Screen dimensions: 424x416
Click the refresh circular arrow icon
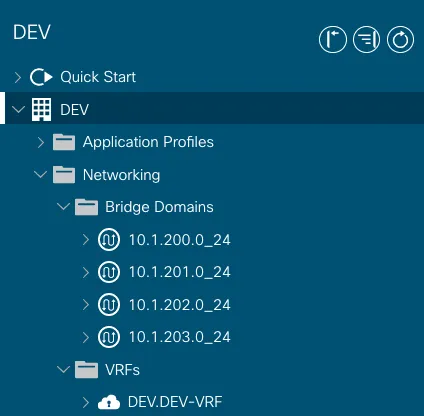coord(400,40)
